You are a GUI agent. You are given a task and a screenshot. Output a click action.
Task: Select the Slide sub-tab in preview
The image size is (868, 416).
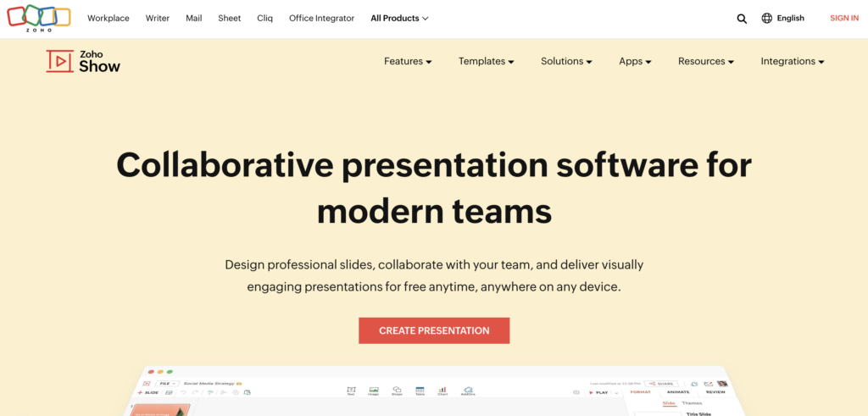click(x=670, y=403)
